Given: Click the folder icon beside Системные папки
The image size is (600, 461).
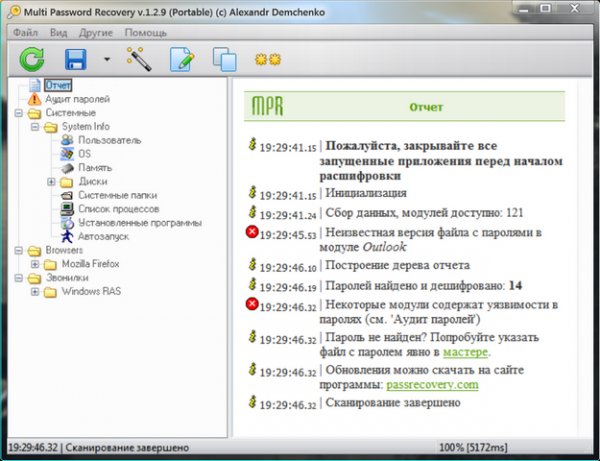Looking at the screenshot, I should tap(67, 195).
